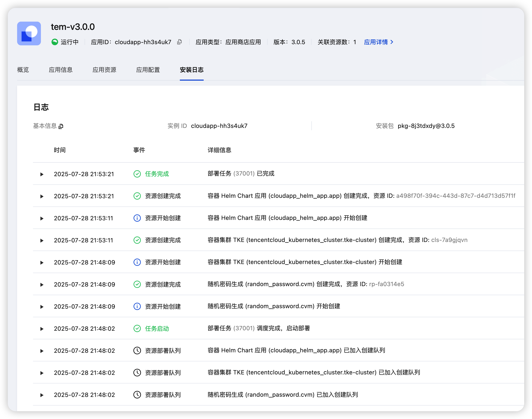Expand the 任务启动 21:48:02 log entry
The image size is (532, 419).
click(x=42, y=329)
